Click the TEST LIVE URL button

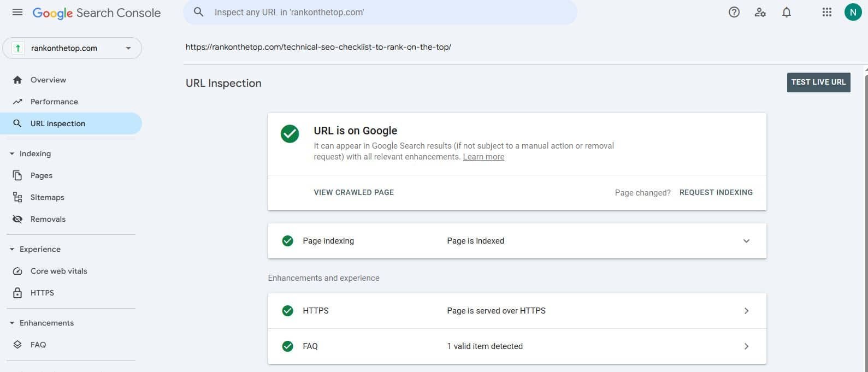(x=818, y=82)
